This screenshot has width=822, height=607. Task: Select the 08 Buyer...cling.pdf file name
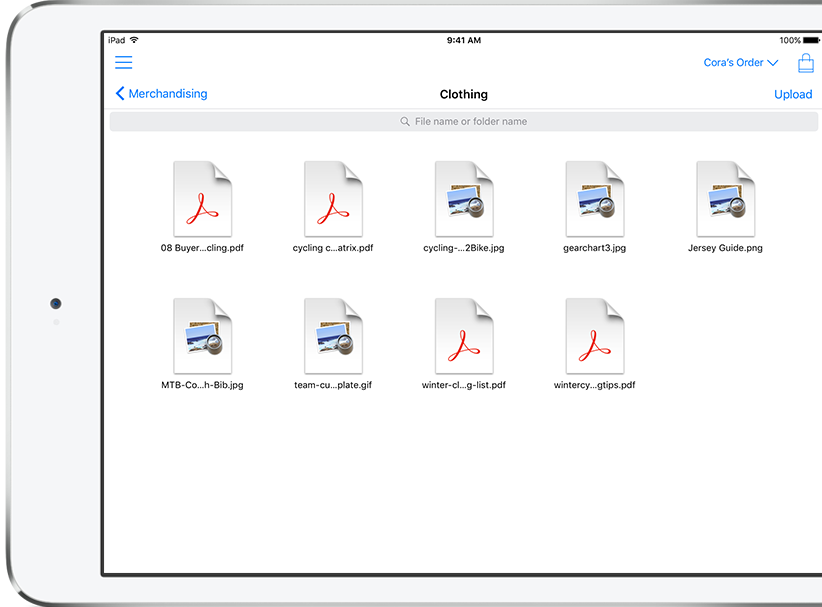[x=202, y=248]
